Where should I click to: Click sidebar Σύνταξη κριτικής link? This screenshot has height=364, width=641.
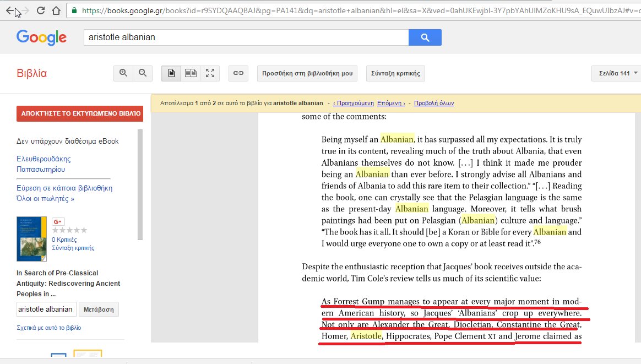click(73, 248)
